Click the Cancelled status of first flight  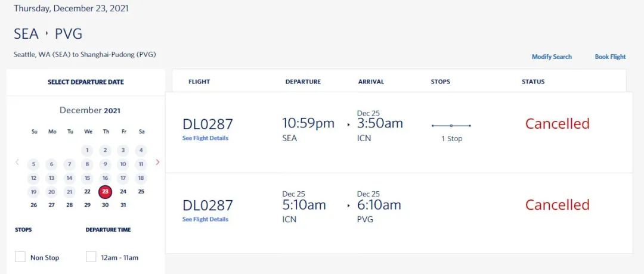[557, 124]
